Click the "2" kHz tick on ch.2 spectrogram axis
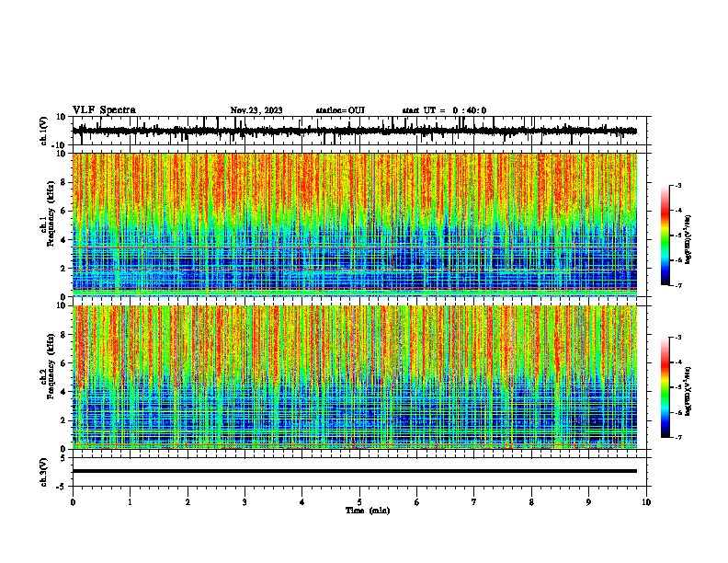728x563 pixels. click(x=63, y=420)
